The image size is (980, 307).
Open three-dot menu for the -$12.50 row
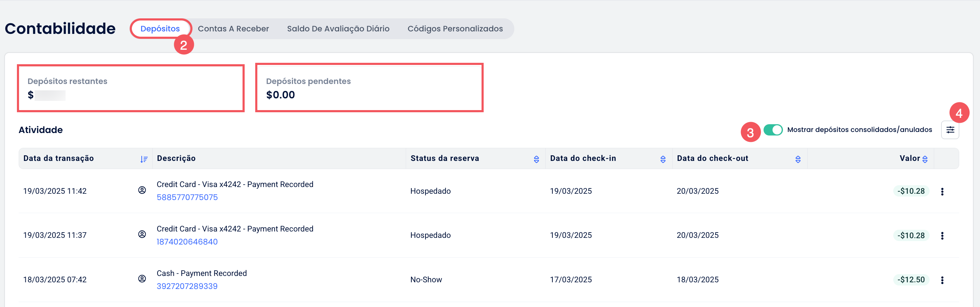(x=942, y=280)
